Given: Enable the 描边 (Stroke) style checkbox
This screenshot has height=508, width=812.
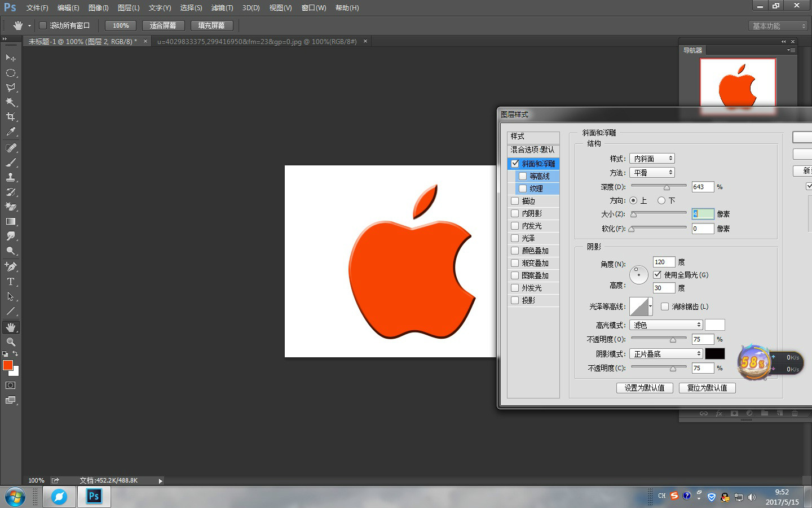Looking at the screenshot, I should (x=515, y=201).
